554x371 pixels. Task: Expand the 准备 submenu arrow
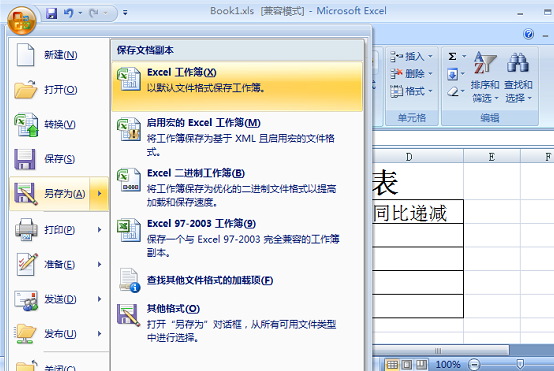point(99,265)
